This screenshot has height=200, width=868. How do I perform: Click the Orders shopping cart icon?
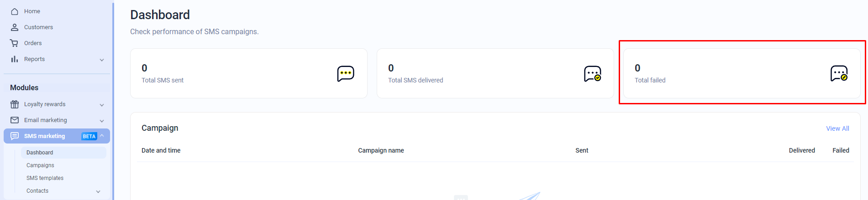[x=14, y=43]
